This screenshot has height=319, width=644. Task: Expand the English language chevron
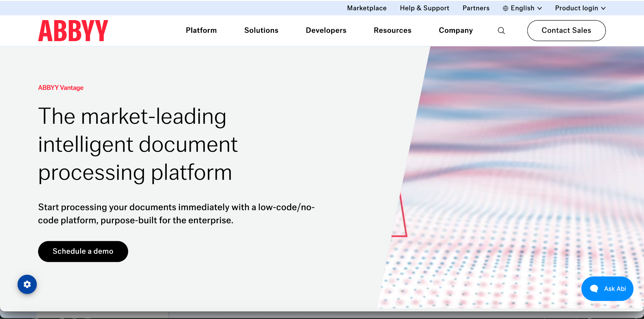click(540, 8)
